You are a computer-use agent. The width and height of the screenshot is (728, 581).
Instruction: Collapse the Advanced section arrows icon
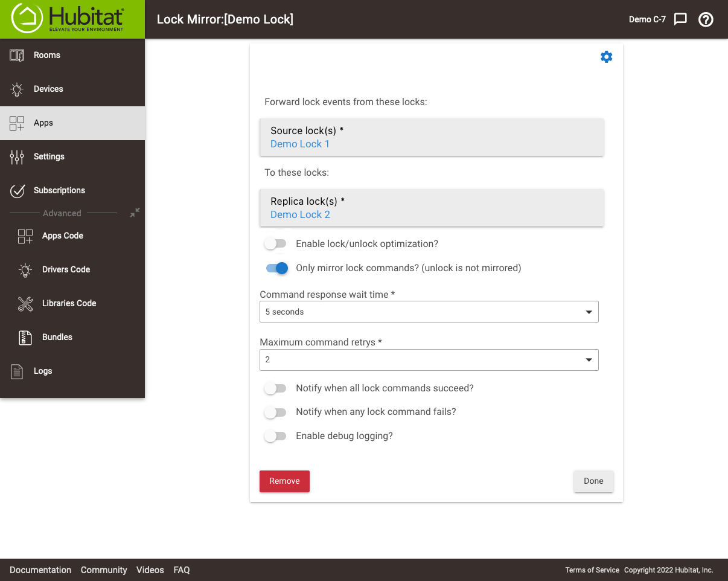pos(135,213)
